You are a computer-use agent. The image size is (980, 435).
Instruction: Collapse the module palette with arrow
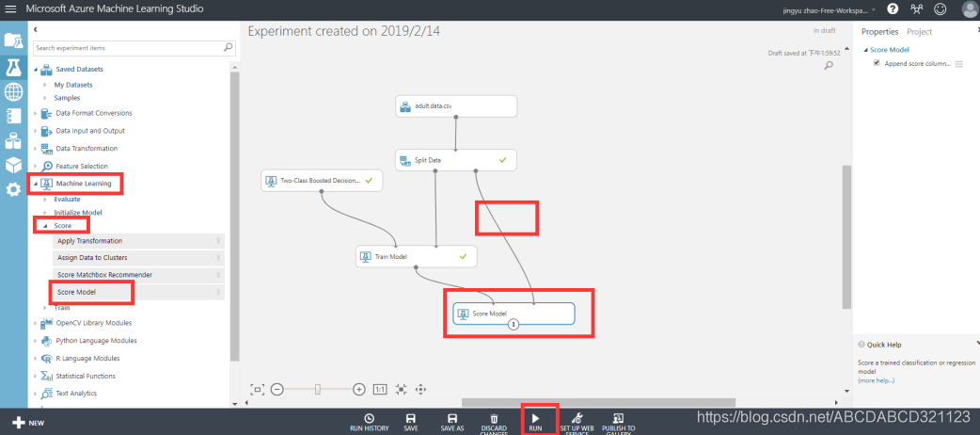point(36,29)
